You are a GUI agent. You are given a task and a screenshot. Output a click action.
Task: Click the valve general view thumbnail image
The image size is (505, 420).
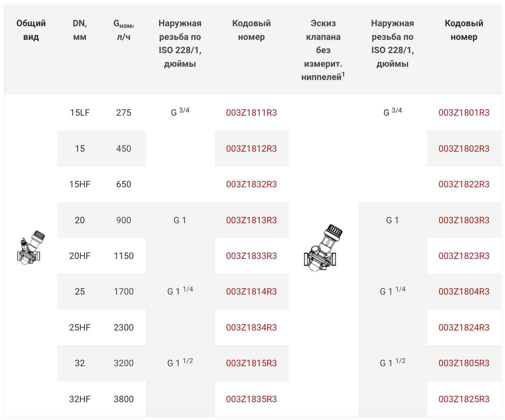click(31, 247)
